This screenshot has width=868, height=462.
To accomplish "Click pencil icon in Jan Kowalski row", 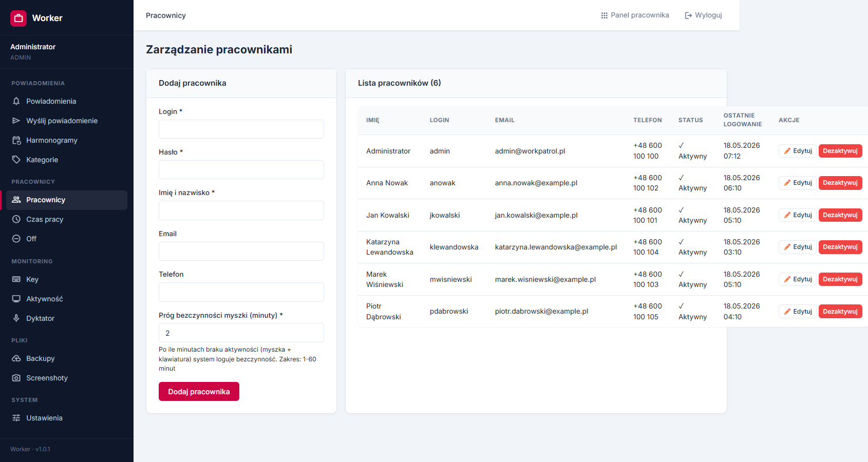I will tap(787, 215).
